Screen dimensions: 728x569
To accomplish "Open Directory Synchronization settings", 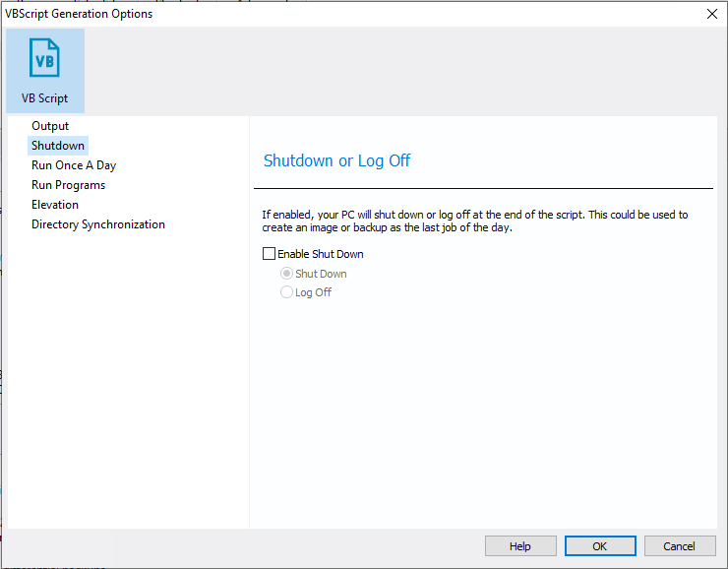I will (x=98, y=224).
